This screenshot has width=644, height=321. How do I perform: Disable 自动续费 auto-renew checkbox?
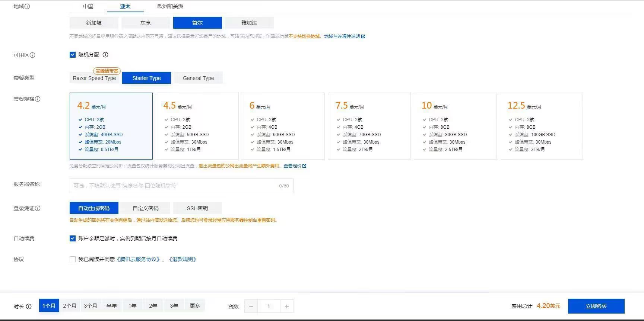[x=73, y=238]
